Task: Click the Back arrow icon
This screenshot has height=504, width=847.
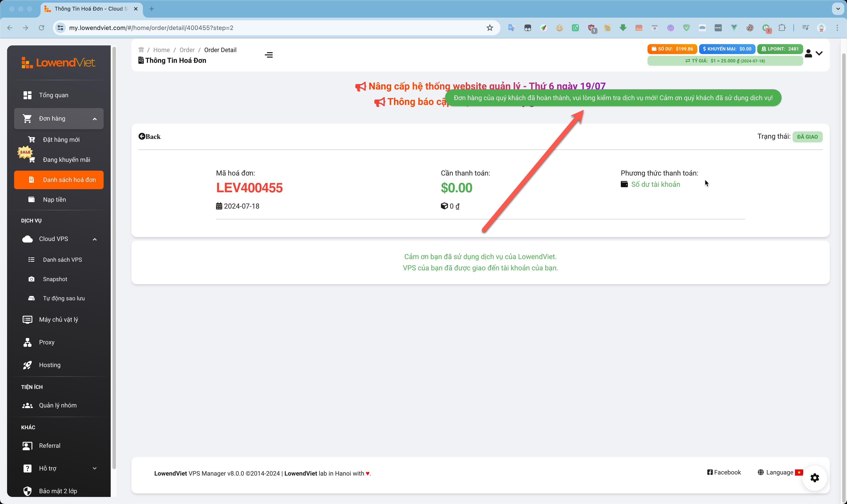Action: click(142, 136)
